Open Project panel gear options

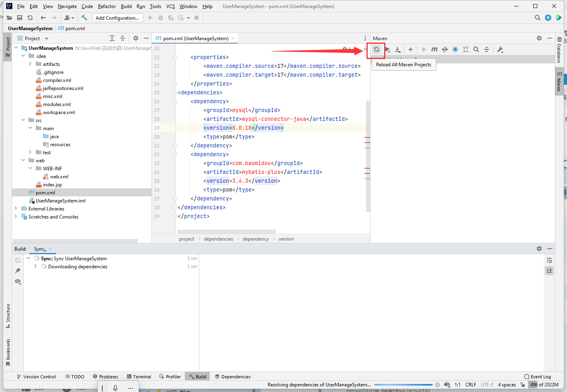[136, 38]
